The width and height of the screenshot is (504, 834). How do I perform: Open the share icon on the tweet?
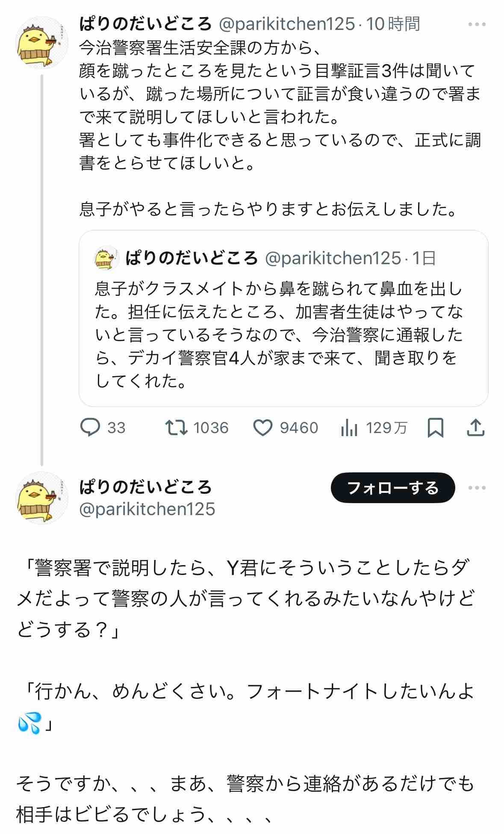click(476, 428)
